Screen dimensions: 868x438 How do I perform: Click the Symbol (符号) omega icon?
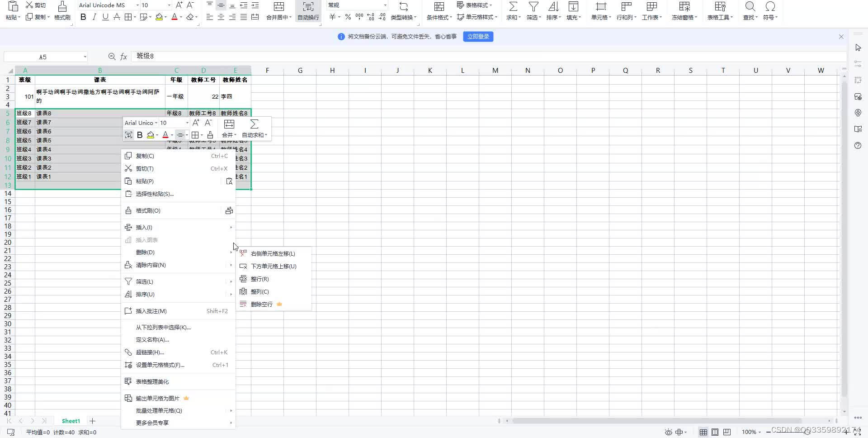(770, 6)
